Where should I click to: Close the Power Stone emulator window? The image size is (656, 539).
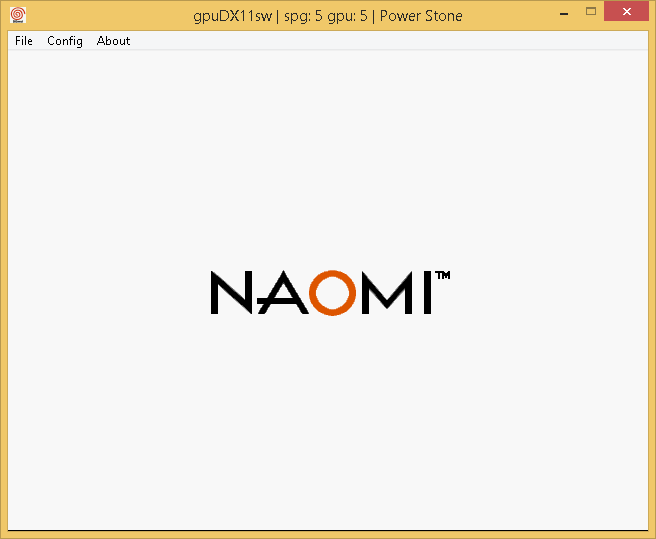pos(626,12)
